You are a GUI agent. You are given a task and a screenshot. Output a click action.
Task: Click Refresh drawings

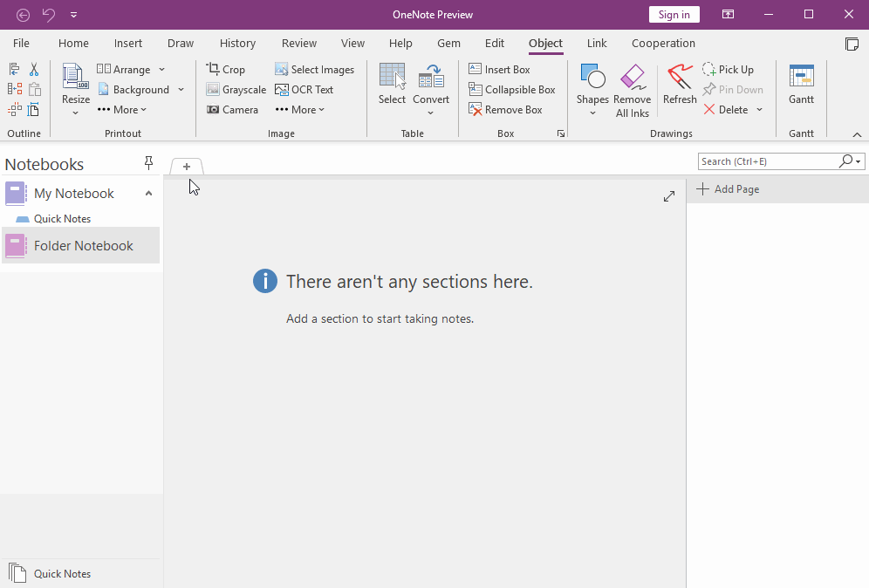coord(680,84)
